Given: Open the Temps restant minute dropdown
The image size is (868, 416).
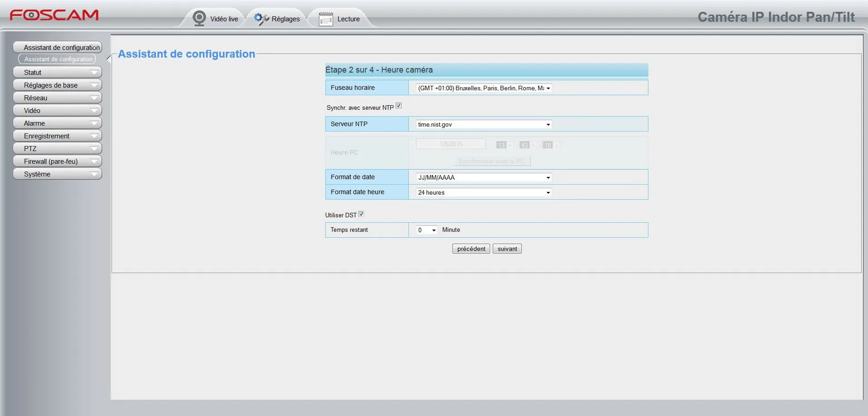Looking at the screenshot, I should pyautogui.click(x=427, y=230).
